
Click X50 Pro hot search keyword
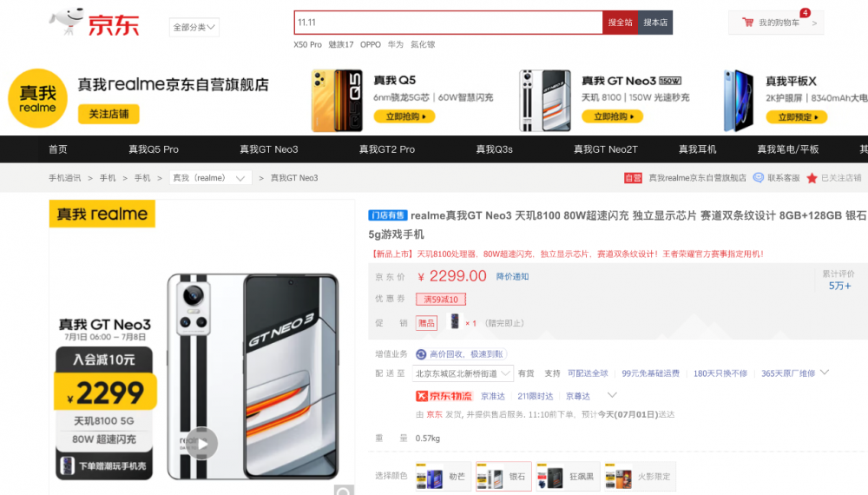point(307,44)
